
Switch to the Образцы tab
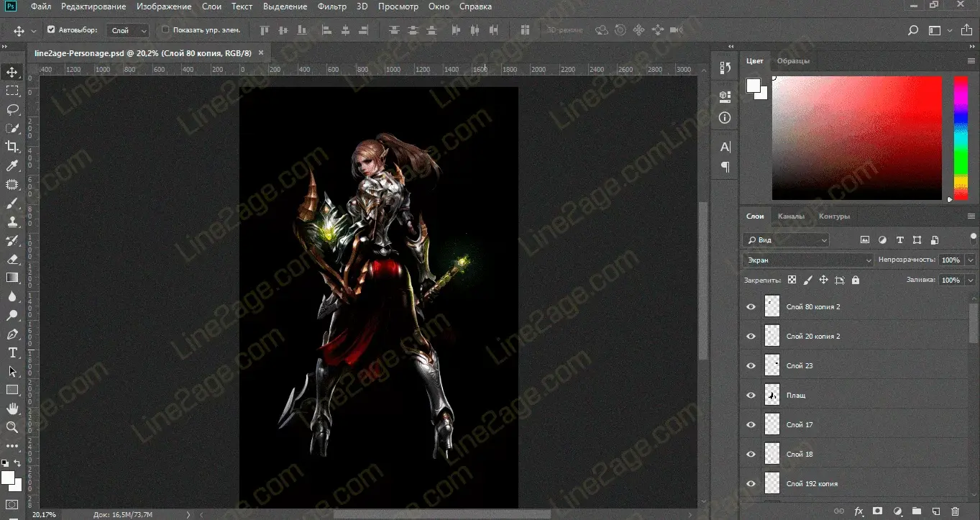[793, 61]
